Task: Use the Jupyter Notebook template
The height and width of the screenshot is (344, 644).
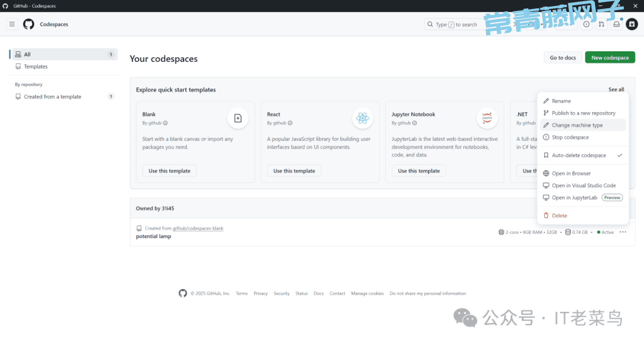Action: 419,171
